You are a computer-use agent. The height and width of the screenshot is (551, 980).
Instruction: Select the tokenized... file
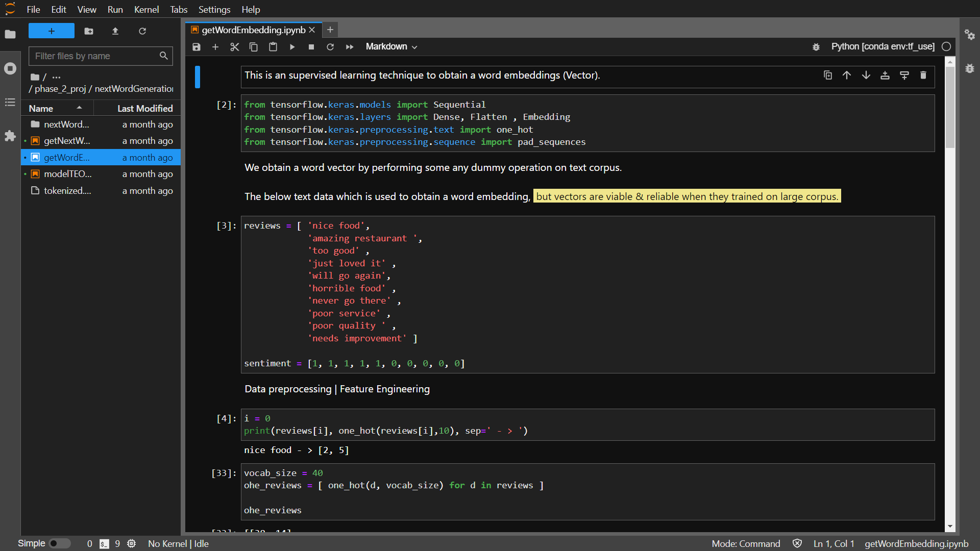(x=101, y=191)
